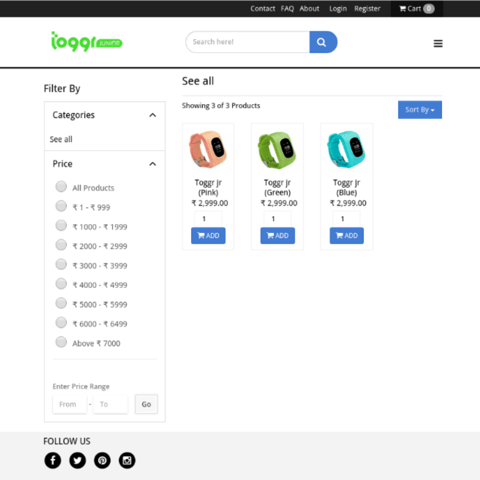Focus the Search here input field

pos(248,42)
